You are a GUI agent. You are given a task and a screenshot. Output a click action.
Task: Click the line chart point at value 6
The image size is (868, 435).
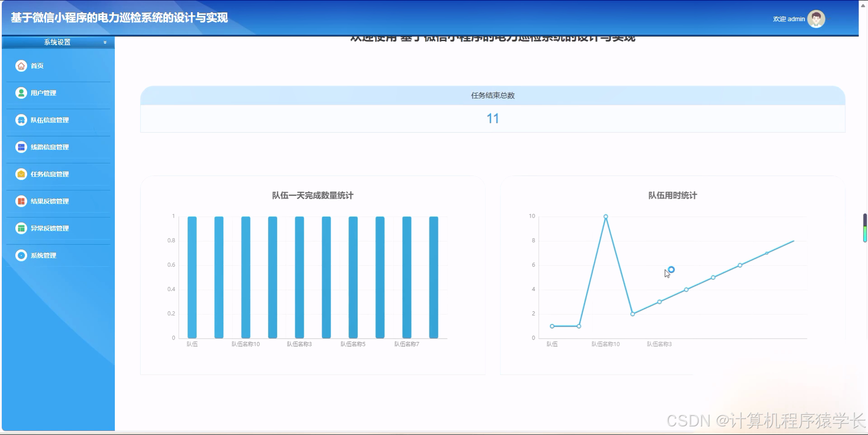[740, 265]
